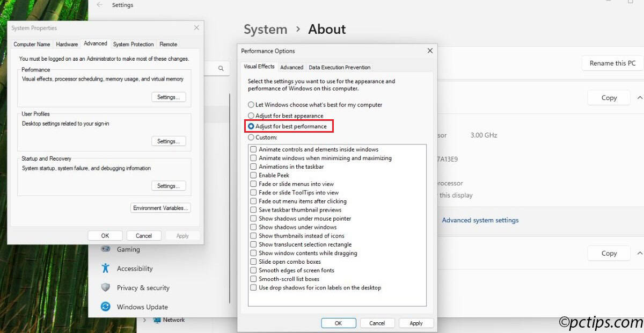Image resolution: width=644 pixels, height=333 pixels.
Task: Open Privacy & security in Settings sidebar
Action: click(x=143, y=288)
